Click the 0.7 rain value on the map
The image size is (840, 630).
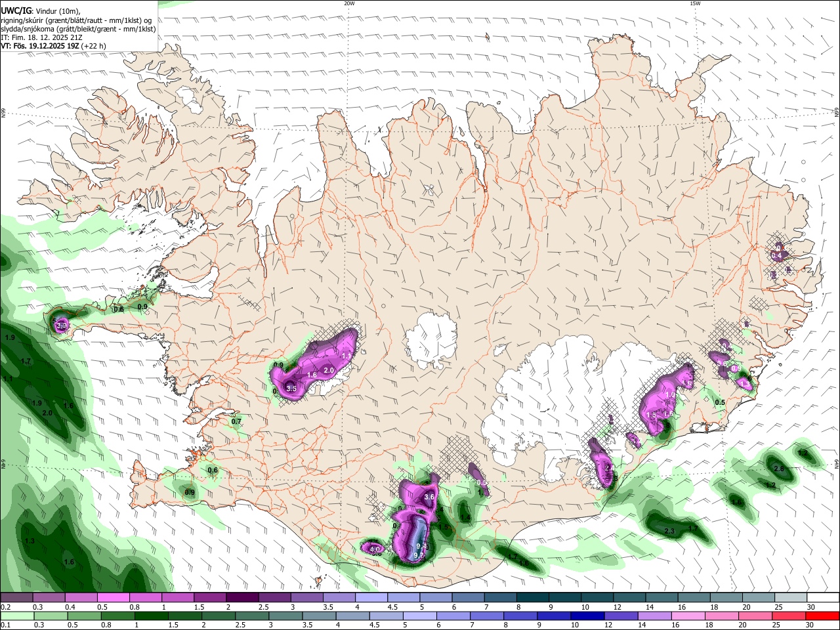236,421
